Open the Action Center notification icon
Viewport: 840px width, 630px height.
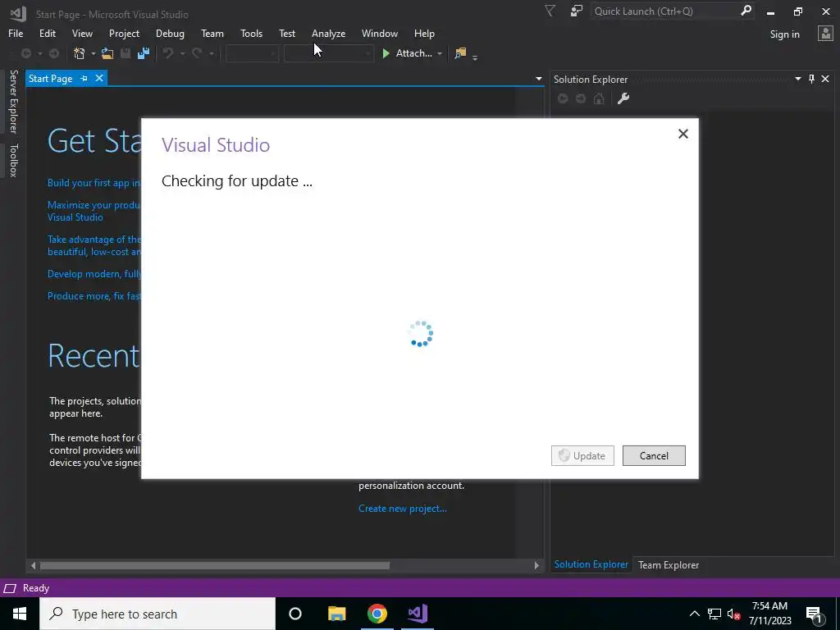pyautogui.click(x=815, y=614)
